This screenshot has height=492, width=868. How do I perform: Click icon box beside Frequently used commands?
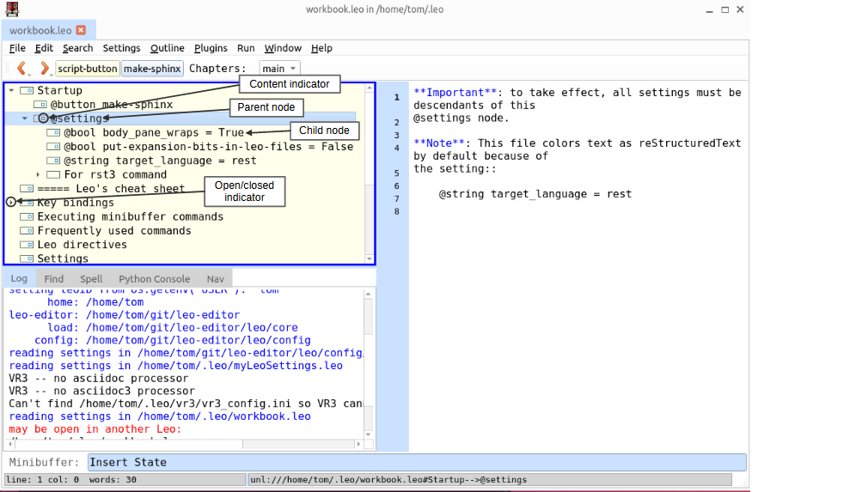point(27,230)
